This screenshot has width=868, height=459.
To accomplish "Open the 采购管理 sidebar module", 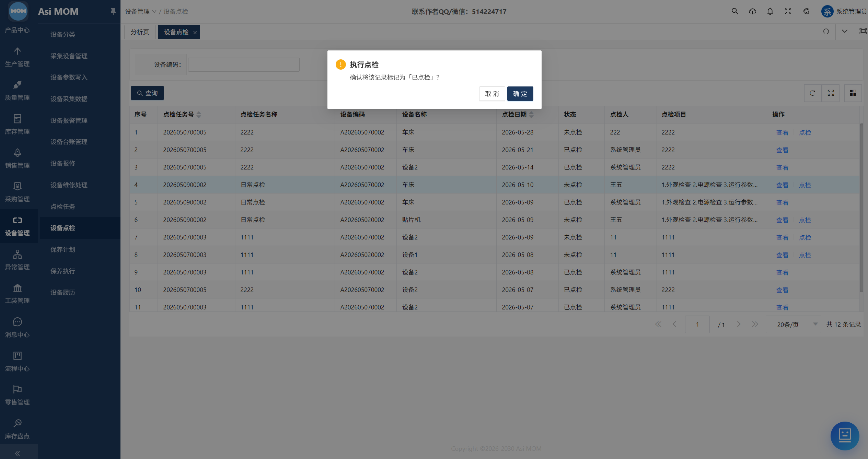I will point(17,192).
